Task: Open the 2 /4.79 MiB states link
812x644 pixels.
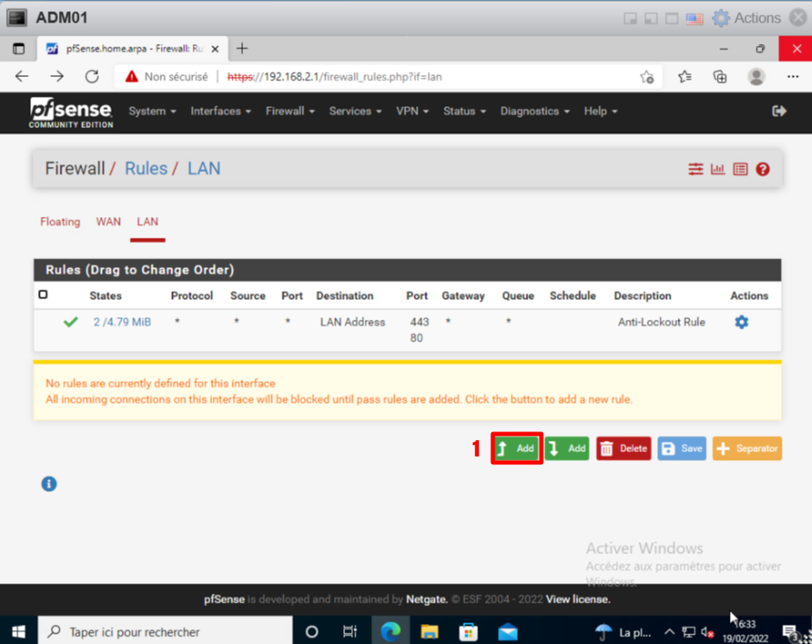Action: (x=122, y=322)
